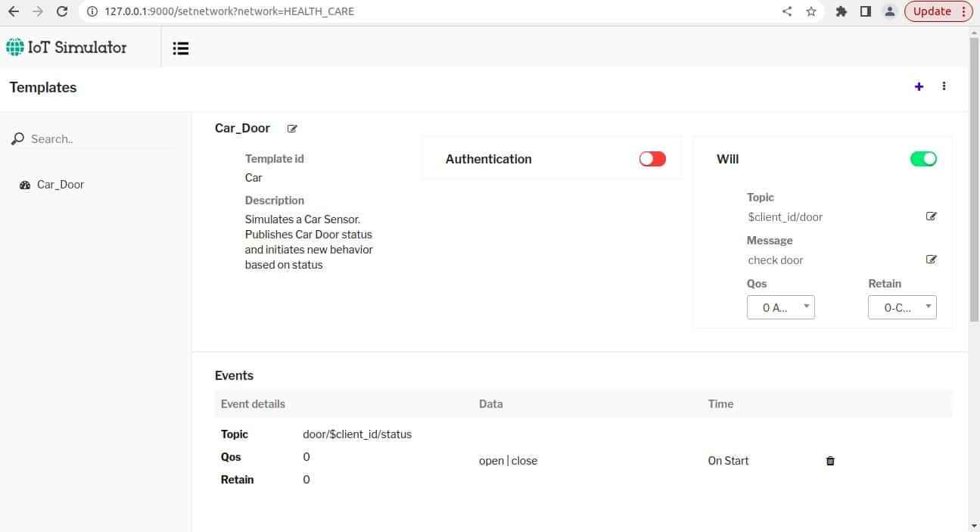Click the scrollbar down arrow
The image size is (980, 532).
[974, 525]
